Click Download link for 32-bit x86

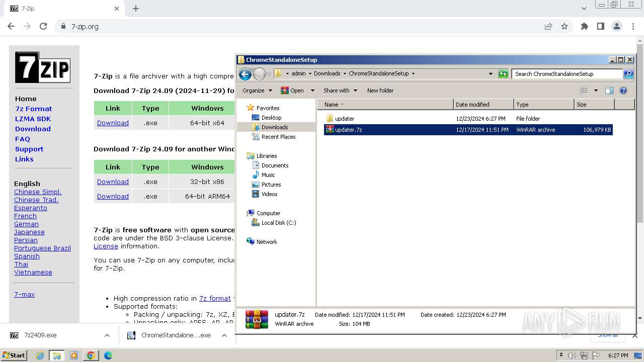point(113,182)
